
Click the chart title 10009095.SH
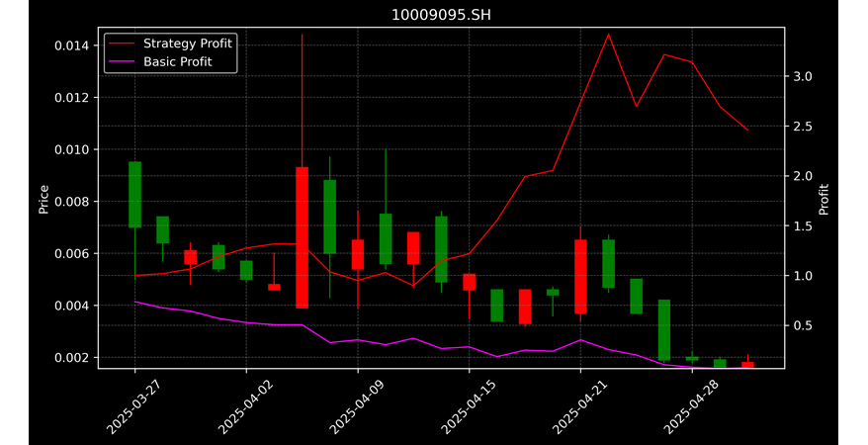pyautogui.click(x=441, y=15)
